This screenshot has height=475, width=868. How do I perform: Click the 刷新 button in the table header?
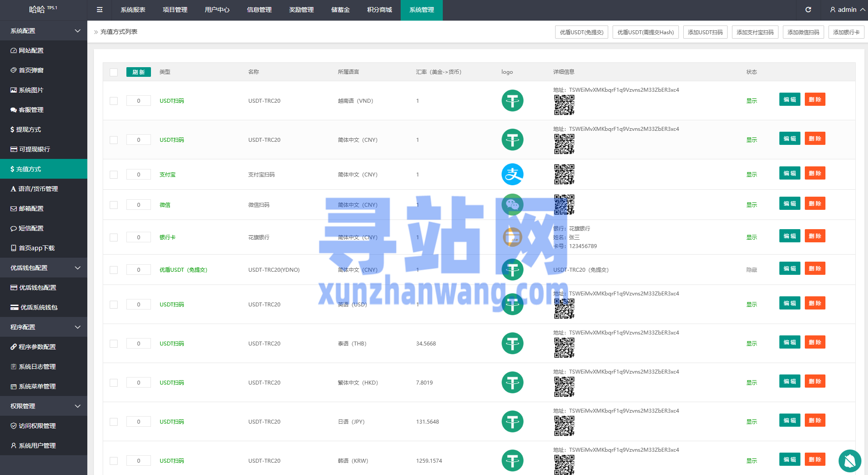pos(138,72)
